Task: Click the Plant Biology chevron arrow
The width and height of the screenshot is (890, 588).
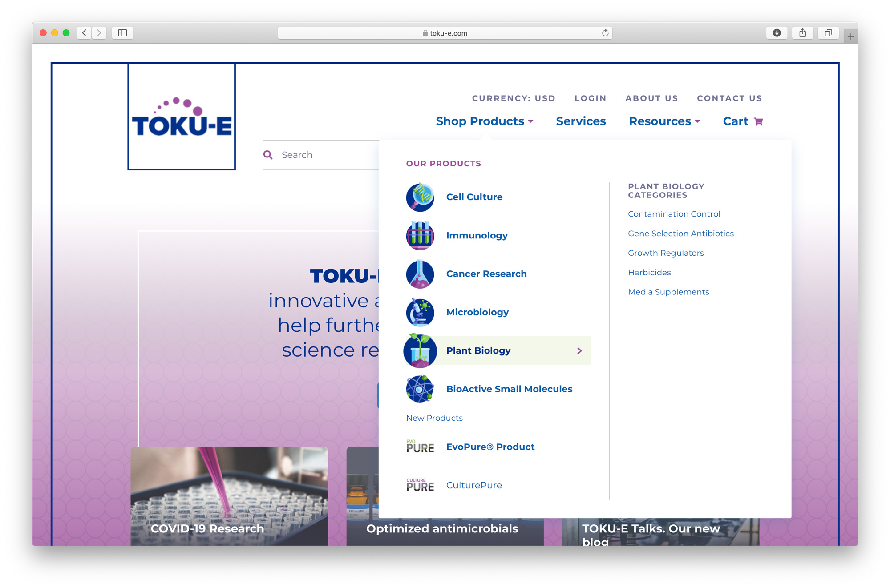Action: click(x=579, y=351)
